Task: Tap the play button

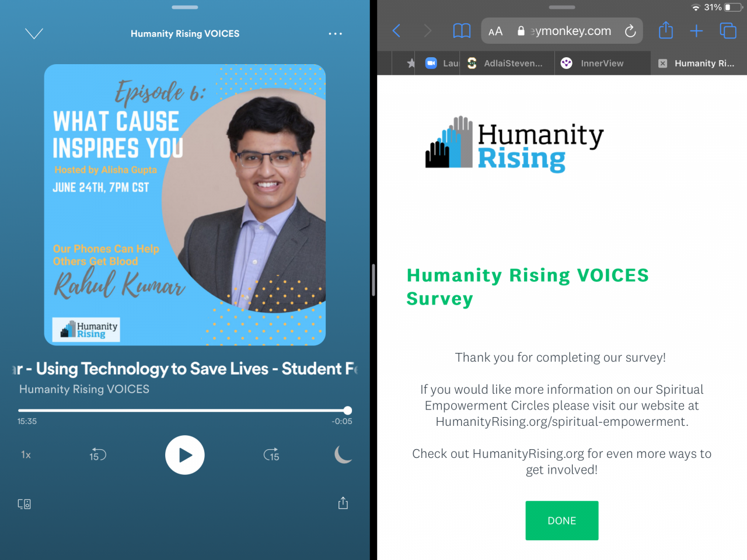Action: click(x=184, y=455)
